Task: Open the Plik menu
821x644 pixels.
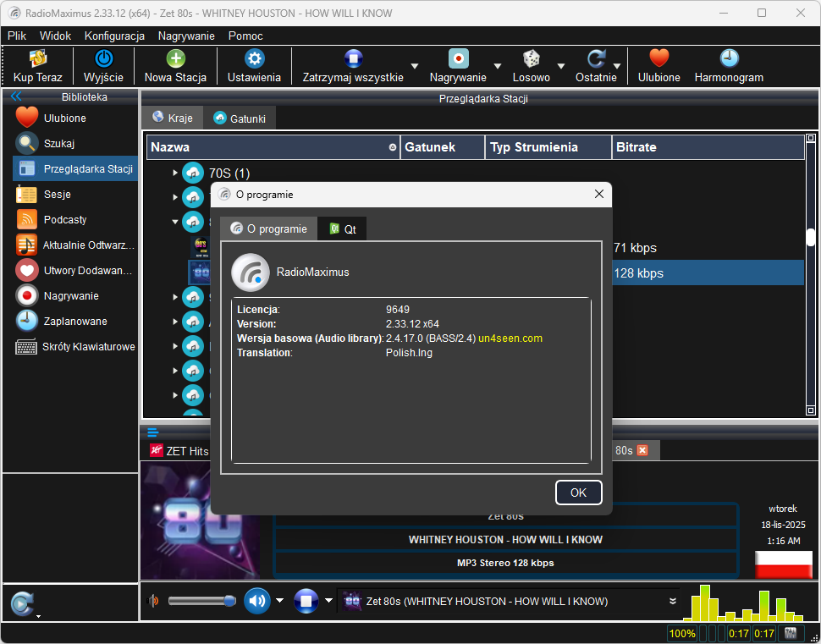Action: [17, 36]
